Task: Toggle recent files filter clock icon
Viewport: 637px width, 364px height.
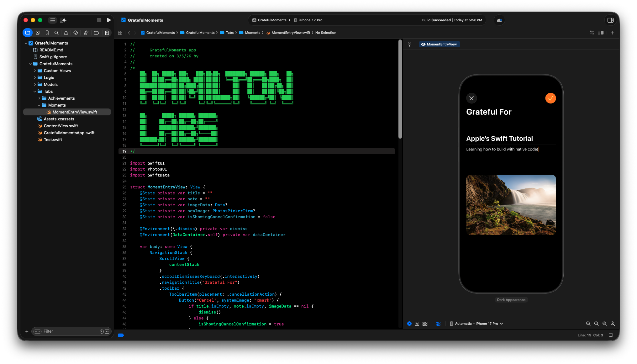Action: click(102, 331)
